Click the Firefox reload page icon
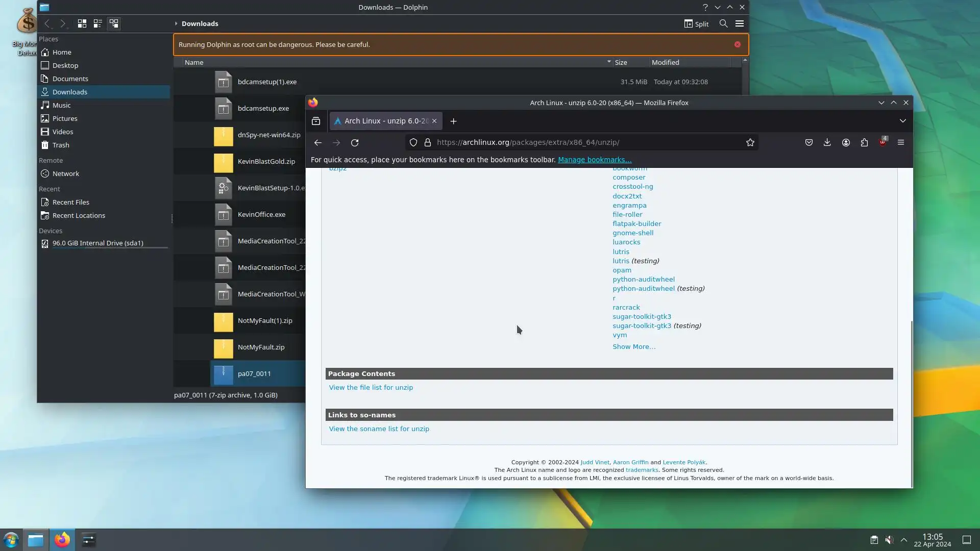The height and width of the screenshot is (551, 980). coord(355,143)
